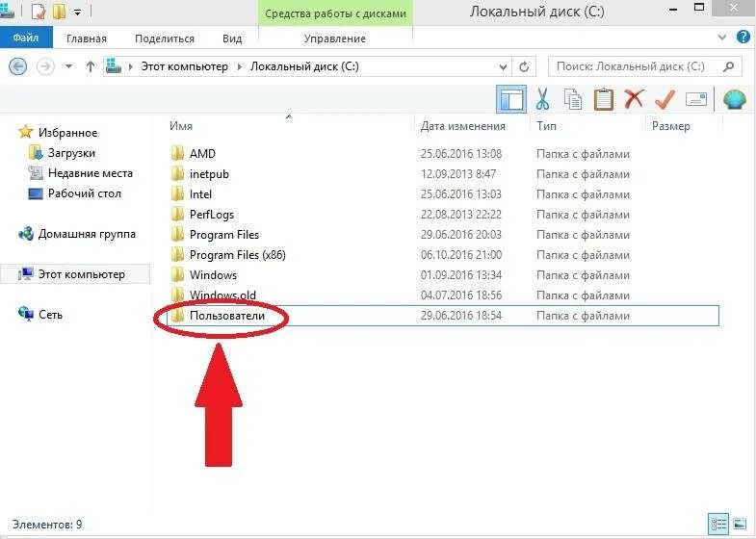The width and height of the screenshot is (756, 539).
Task: Toggle the preview pane layout icon
Action: 511,99
